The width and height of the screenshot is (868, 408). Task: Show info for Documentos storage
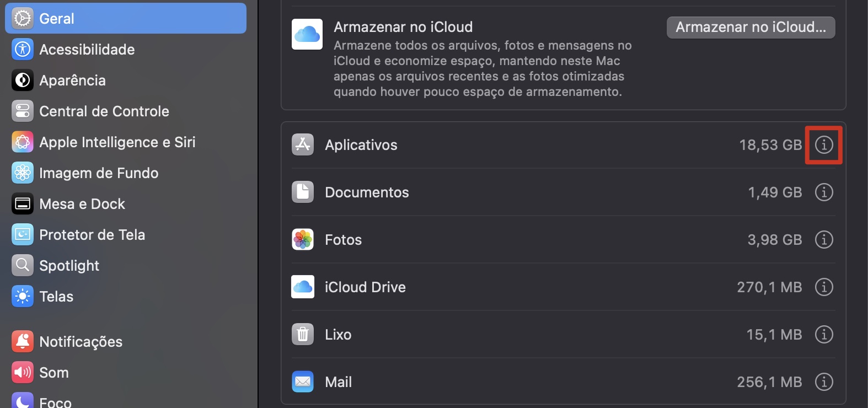pos(824,192)
